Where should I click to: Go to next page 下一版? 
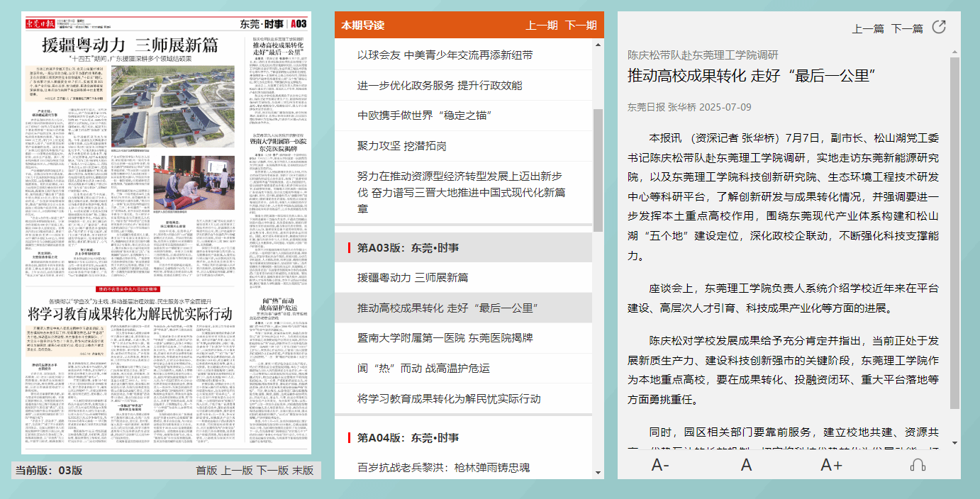273,470
